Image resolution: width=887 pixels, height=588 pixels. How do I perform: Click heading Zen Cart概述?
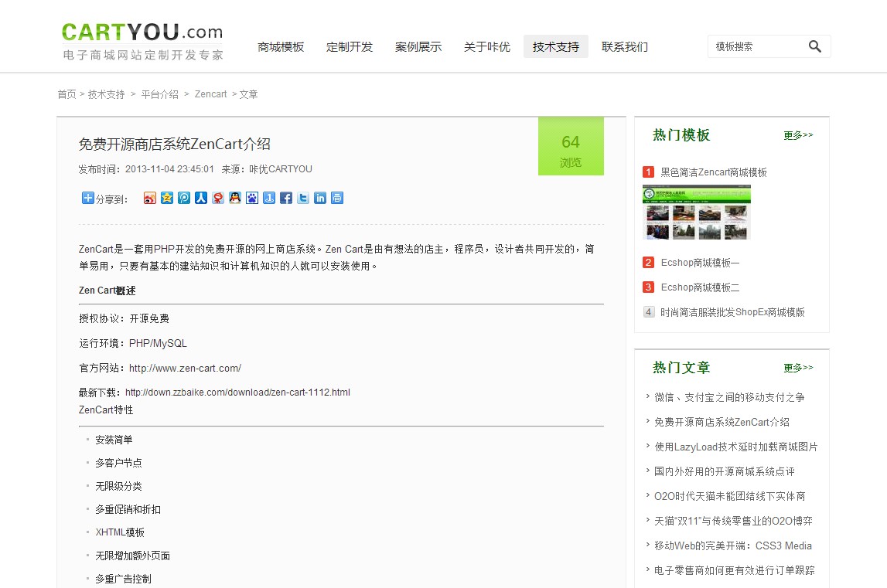[107, 291]
